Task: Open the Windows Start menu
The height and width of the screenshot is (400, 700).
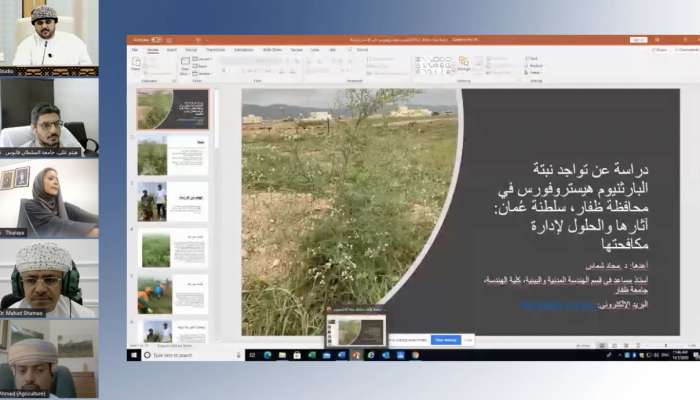Action: (x=133, y=355)
